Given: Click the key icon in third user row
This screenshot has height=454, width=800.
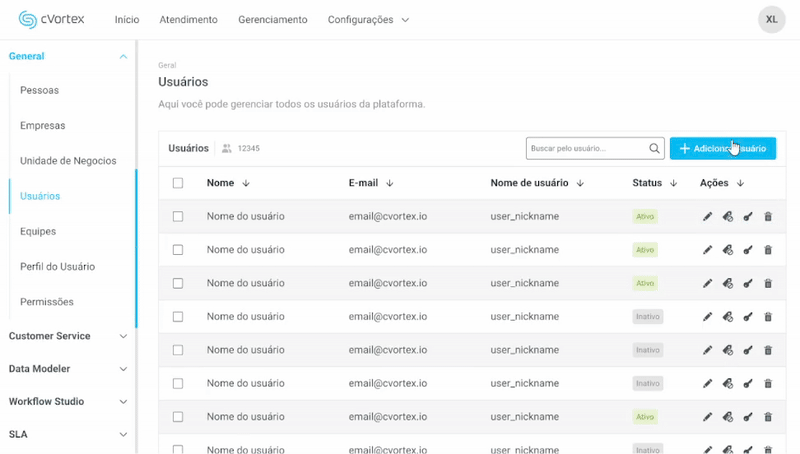Looking at the screenshot, I should [748, 284].
